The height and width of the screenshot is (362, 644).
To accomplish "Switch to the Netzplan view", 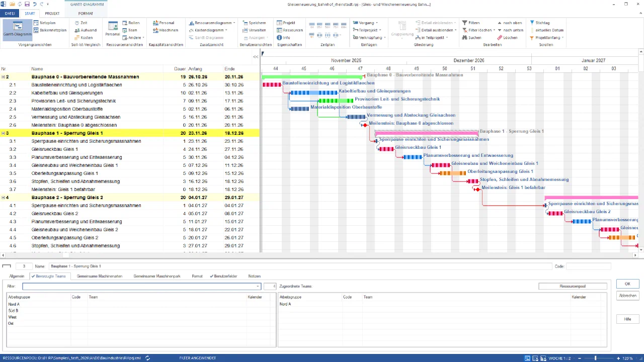I will (x=44, y=23).
